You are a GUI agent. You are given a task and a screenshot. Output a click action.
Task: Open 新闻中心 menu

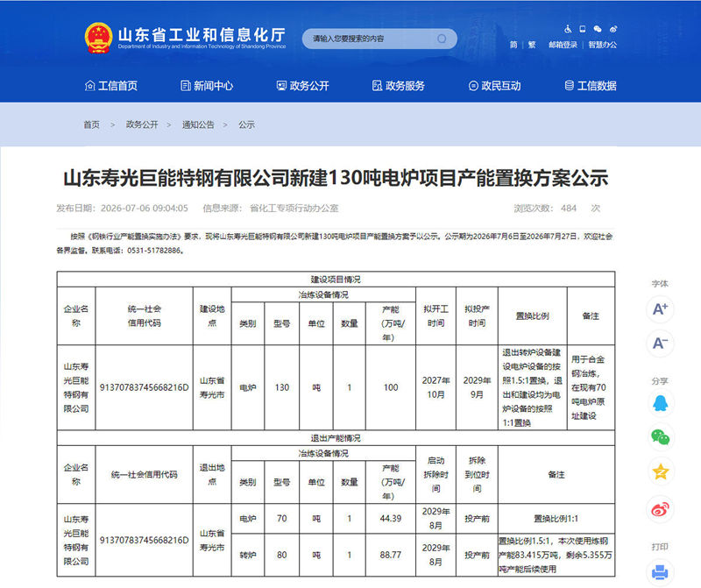(x=207, y=85)
